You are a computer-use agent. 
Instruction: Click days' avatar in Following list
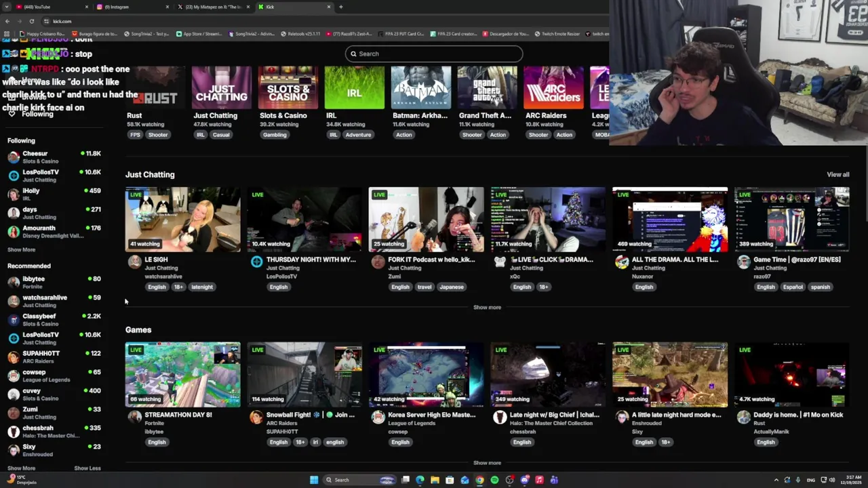(14, 213)
